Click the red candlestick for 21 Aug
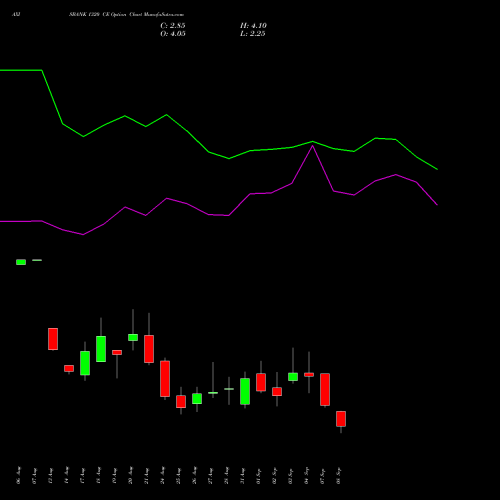The width and height of the screenshot is (500, 500). point(149,349)
